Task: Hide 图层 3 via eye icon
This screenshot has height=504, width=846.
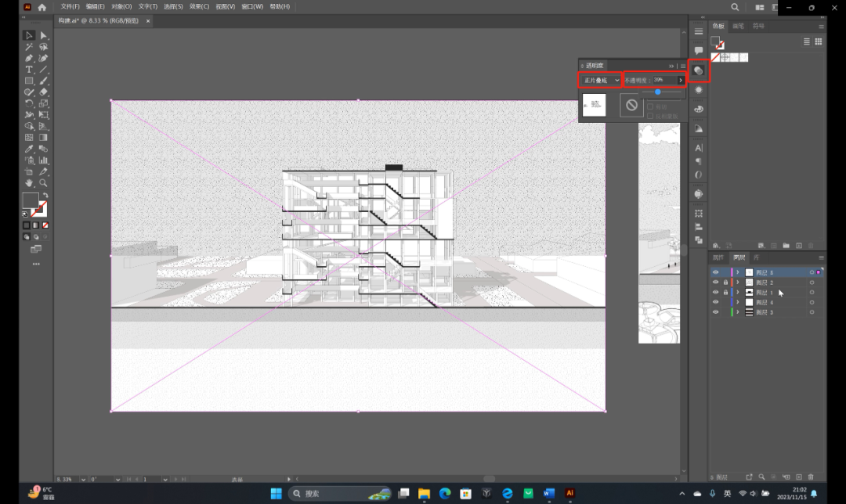Action: (715, 312)
